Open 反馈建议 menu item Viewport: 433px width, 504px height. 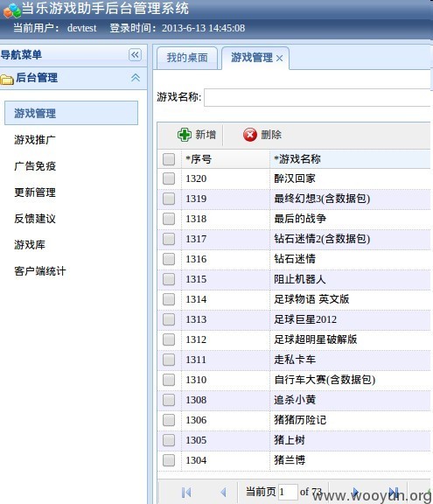point(35,219)
